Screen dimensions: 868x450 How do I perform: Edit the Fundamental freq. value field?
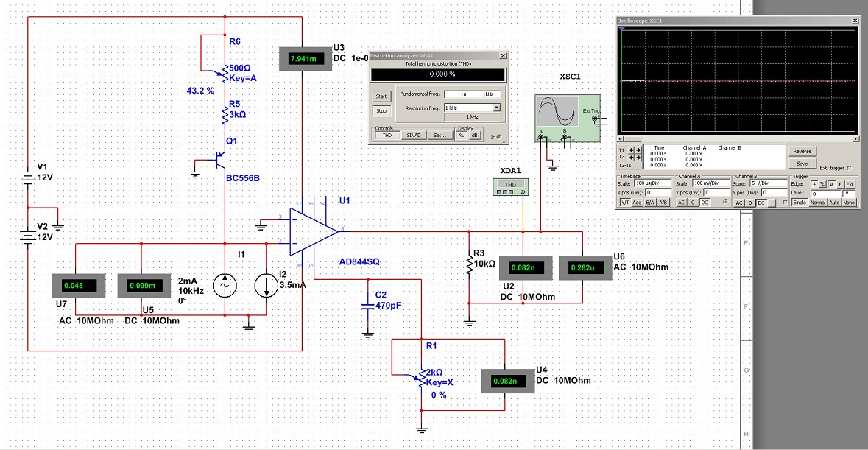(x=464, y=94)
